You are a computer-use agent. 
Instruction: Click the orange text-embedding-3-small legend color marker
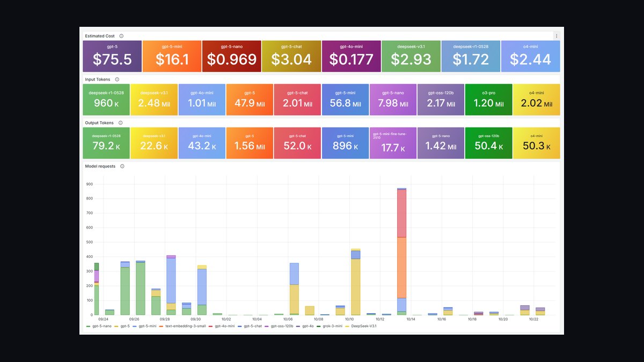click(162, 326)
